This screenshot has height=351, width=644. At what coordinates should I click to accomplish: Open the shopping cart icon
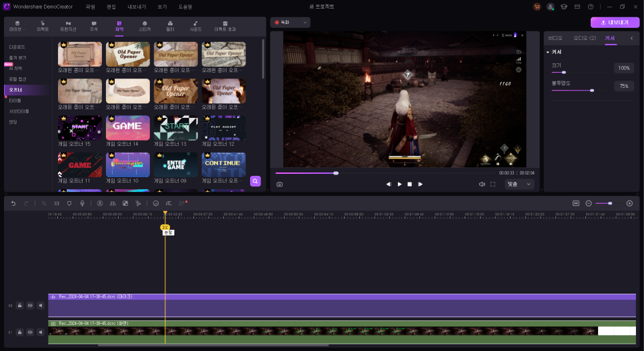click(537, 7)
